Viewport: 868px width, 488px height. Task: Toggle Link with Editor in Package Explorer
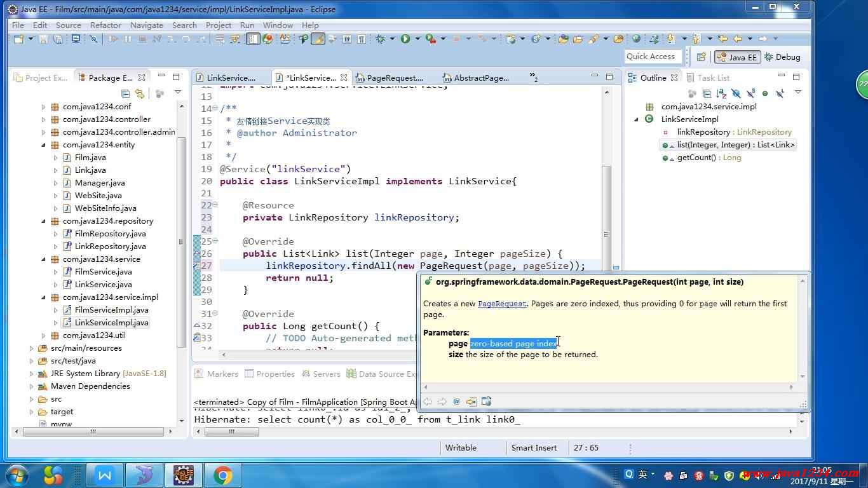click(140, 93)
